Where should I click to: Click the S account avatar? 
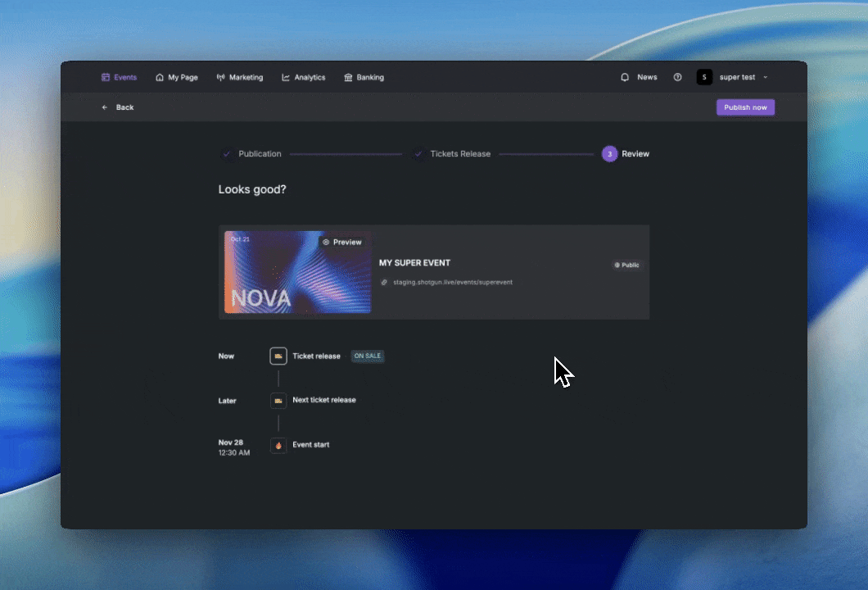pos(704,78)
